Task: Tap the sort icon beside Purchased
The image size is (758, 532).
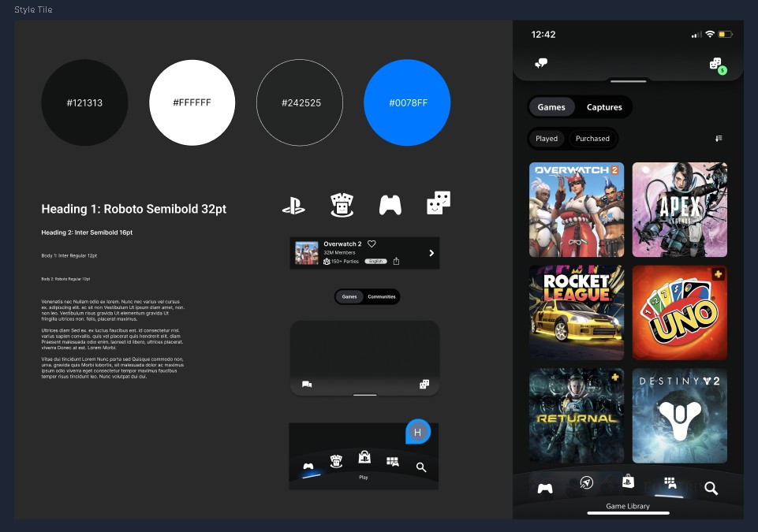Action: pyautogui.click(x=719, y=139)
